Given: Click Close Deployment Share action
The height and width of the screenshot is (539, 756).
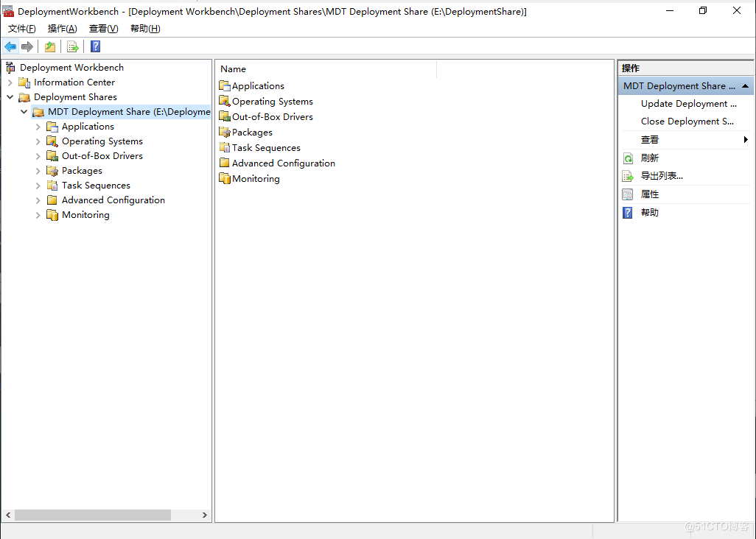Looking at the screenshot, I should [687, 122].
